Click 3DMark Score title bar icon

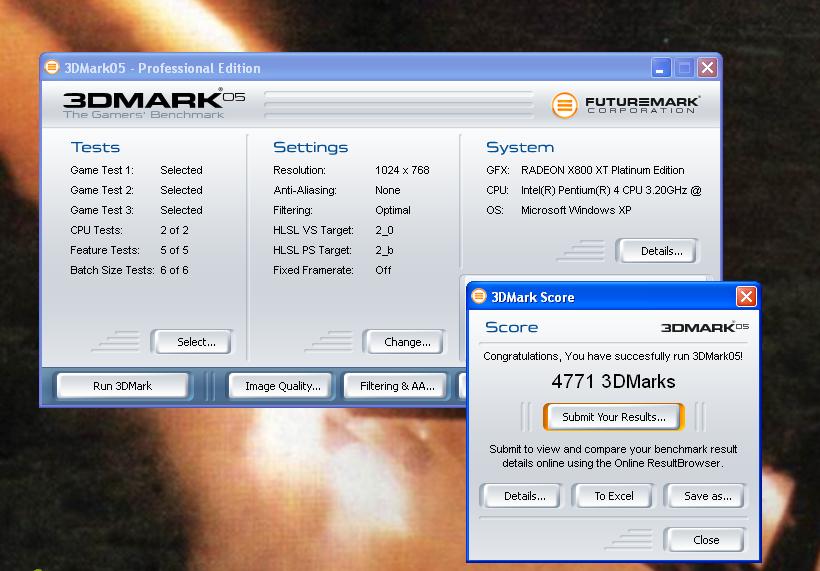[479, 296]
